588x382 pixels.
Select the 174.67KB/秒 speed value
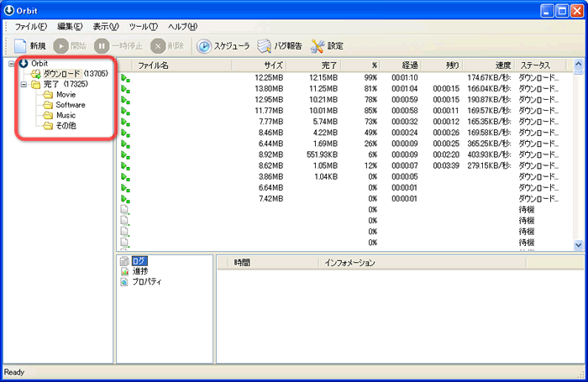[489, 77]
